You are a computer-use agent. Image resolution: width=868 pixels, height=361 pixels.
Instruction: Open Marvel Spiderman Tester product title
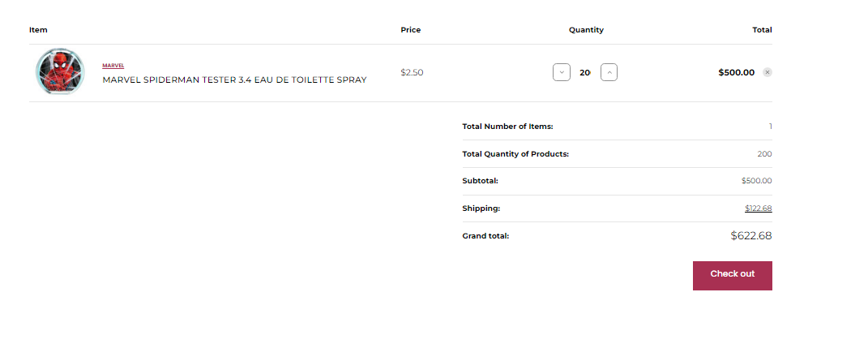click(x=235, y=80)
